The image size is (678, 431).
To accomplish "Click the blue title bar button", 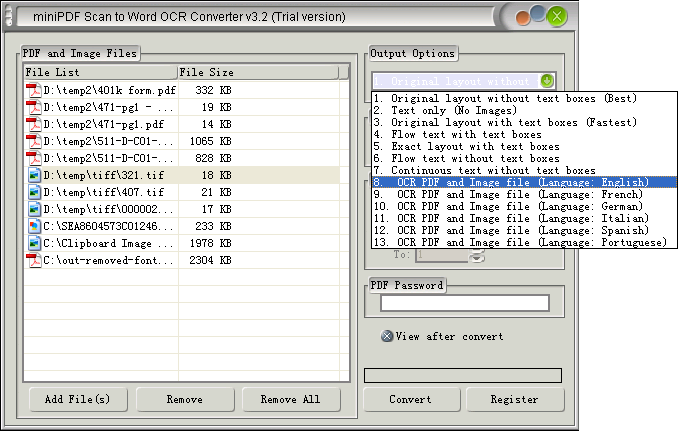I will click(x=537, y=13).
